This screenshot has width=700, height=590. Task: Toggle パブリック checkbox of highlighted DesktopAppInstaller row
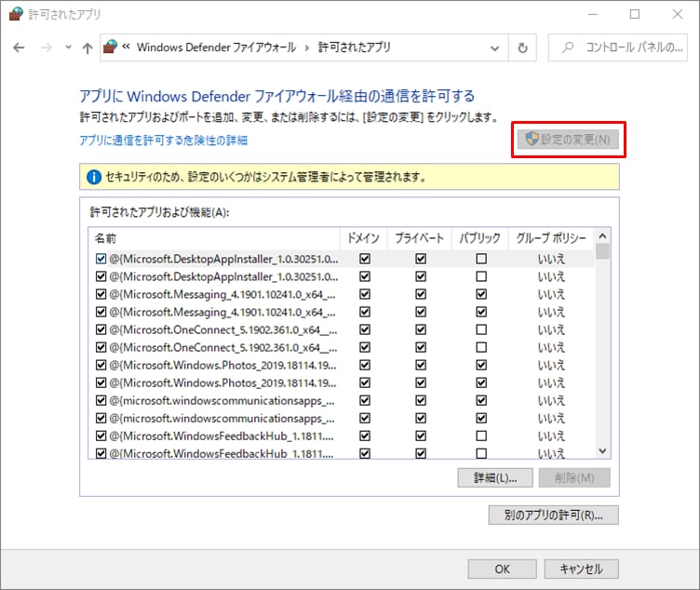pyautogui.click(x=481, y=259)
